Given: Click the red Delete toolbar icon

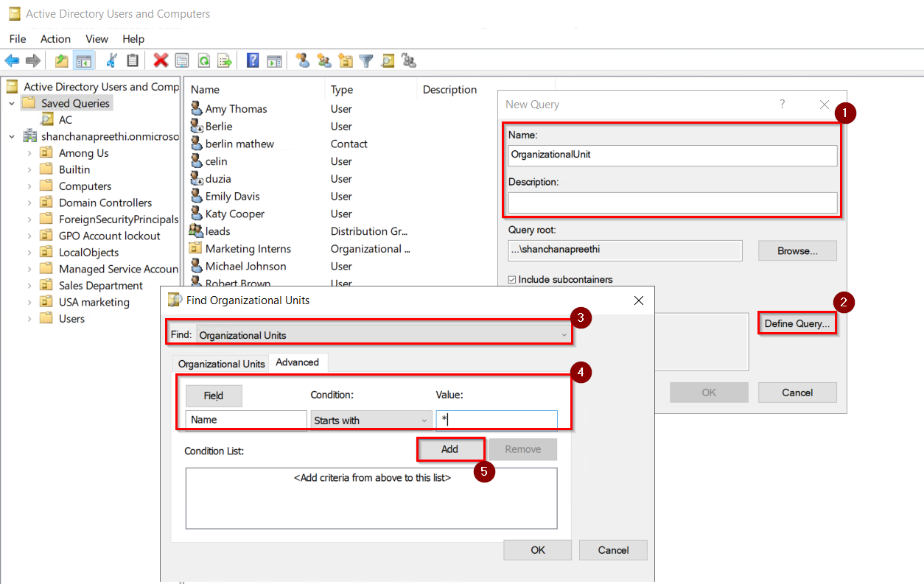Looking at the screenshot, I should click(x=161, y=60).
